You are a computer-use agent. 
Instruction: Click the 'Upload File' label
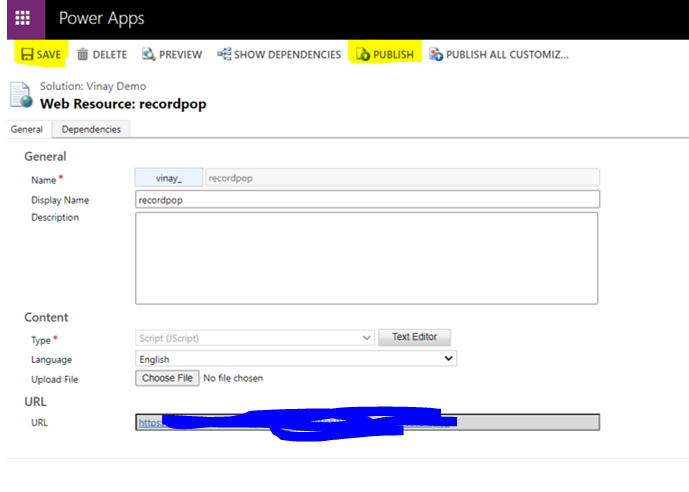pos(54,380)
